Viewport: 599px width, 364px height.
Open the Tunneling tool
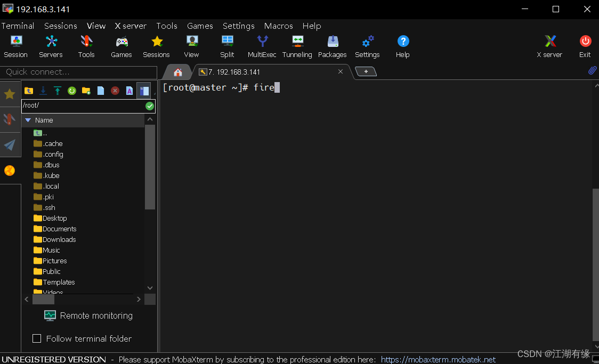click(297, 46)
